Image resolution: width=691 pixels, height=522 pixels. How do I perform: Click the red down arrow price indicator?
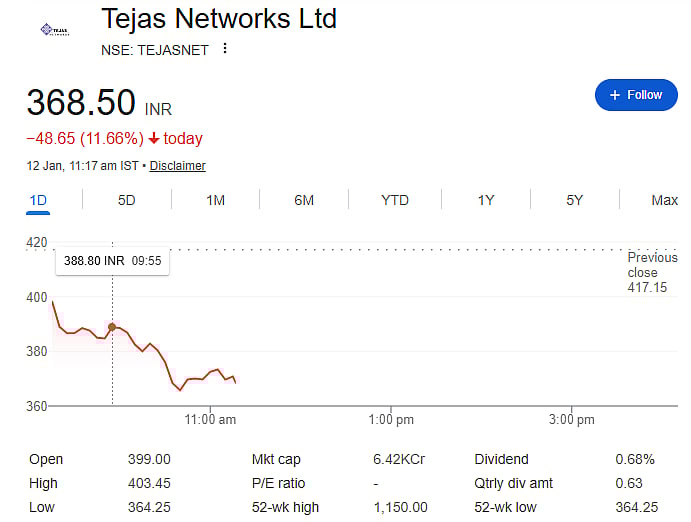(x=152, y=139)
